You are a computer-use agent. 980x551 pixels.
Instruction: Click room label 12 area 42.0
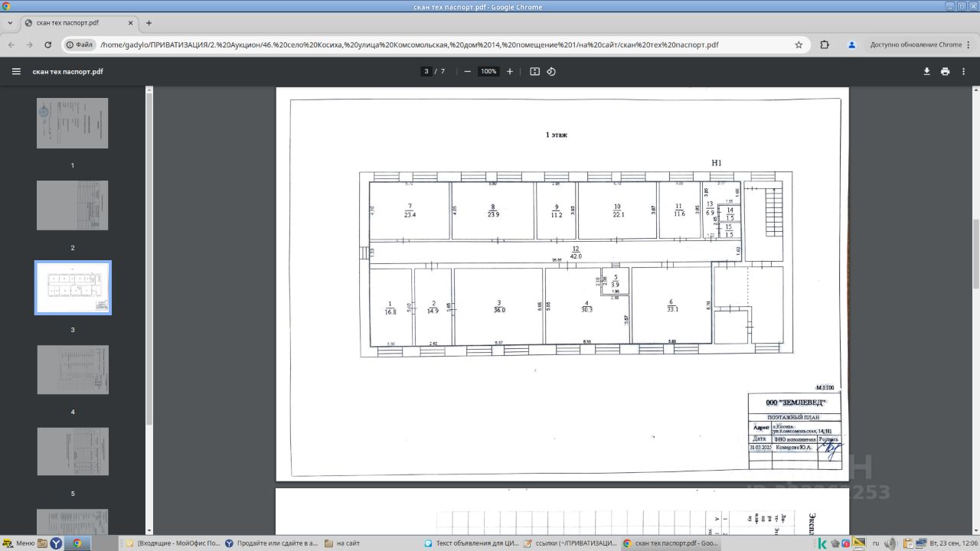pyautogui.click(x=576, y=252)
